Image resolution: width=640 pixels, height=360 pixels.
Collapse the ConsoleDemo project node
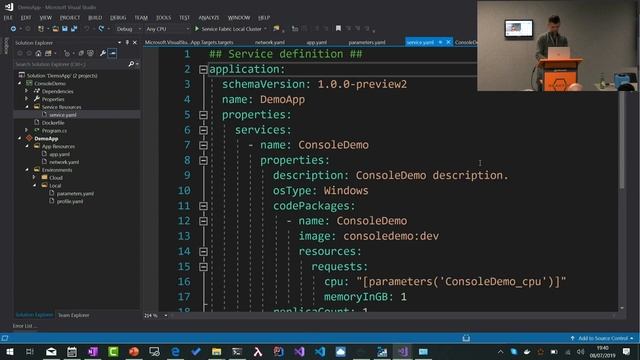pos(19,83)
